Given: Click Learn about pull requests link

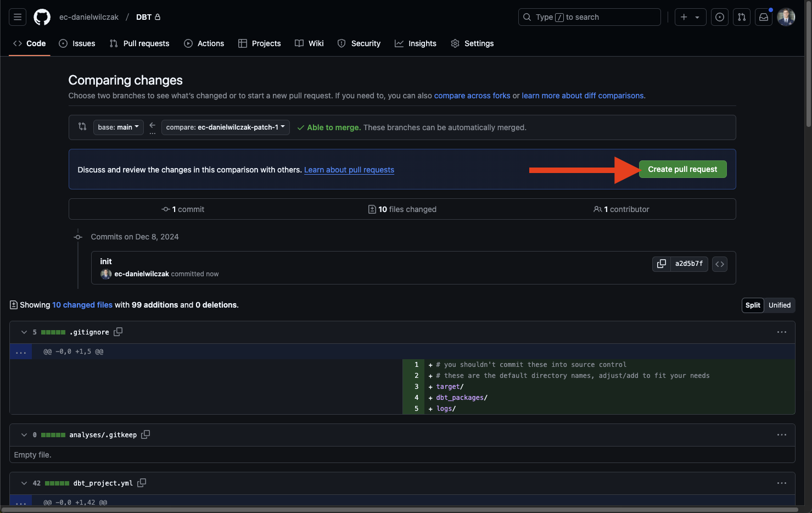Looking at the screenshot, I should [349, 170].
